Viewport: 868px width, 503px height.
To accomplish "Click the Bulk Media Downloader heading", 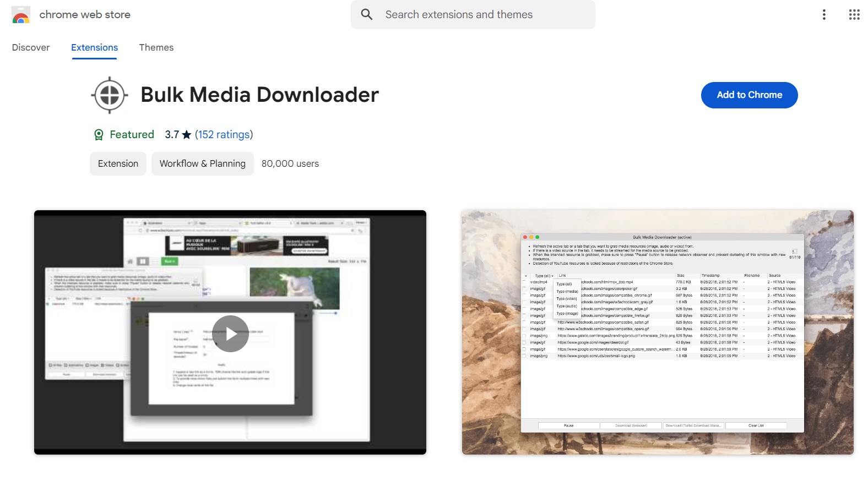I will coord(259,95).
